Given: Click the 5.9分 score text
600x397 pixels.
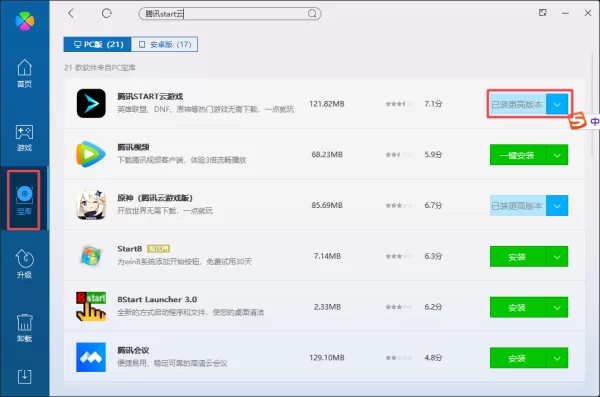Looking at the screenshot, I should (x=433, y=154).
